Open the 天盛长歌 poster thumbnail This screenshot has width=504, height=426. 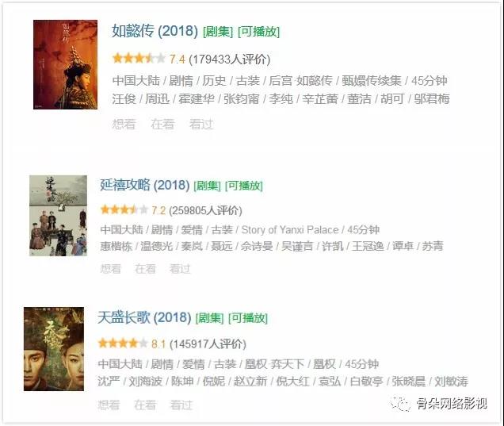pyautogui.click(x=54, y=349)
